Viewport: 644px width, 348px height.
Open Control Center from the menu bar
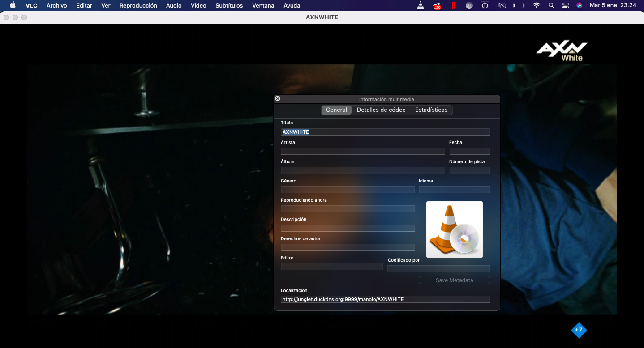tap(566, 6)
